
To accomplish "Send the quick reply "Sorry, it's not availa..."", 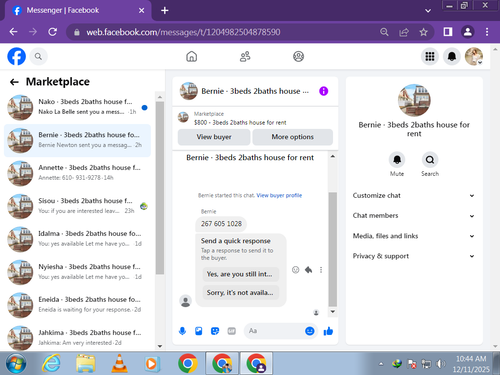I will tap(240, 292).
